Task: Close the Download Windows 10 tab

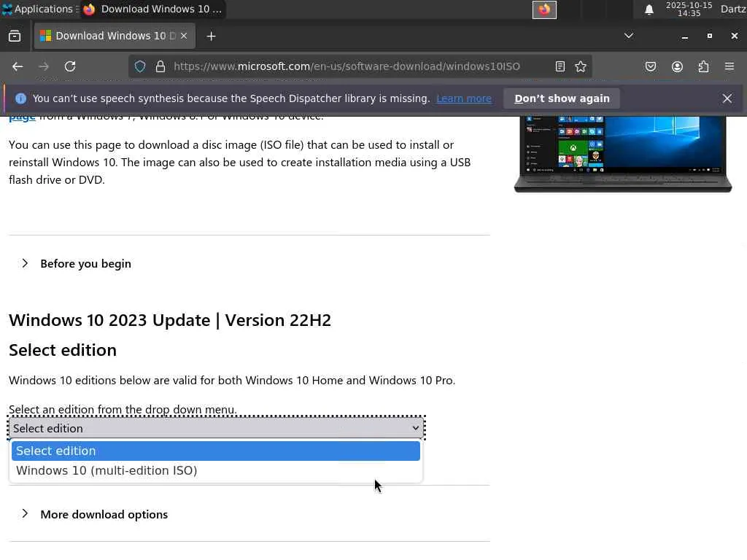Action: point(184,36)
